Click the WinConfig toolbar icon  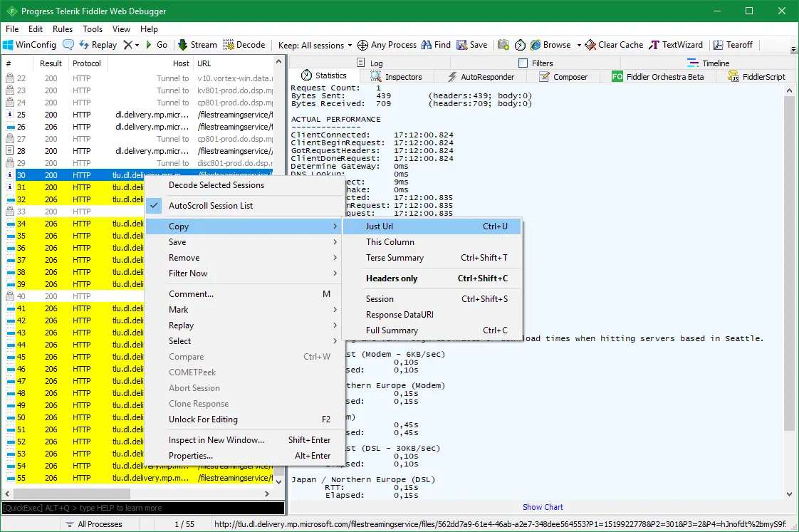coord(9,45)
